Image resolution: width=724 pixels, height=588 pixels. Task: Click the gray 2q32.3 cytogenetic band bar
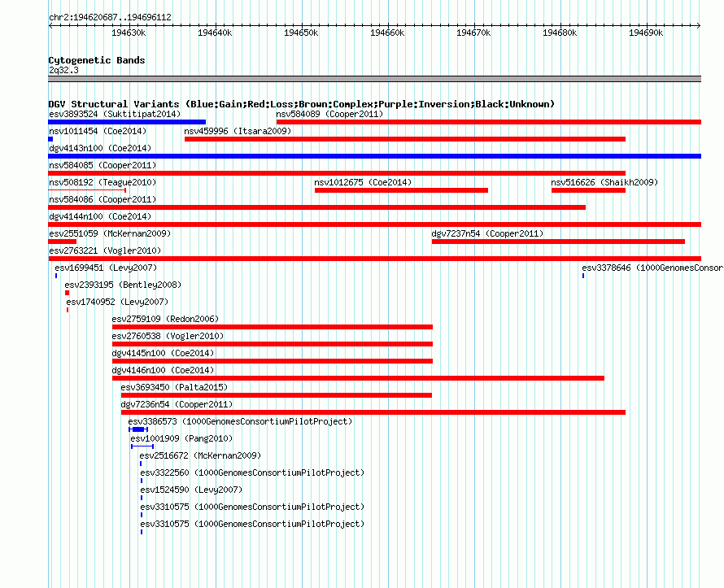pyautogui.click(x=374, y=79)
